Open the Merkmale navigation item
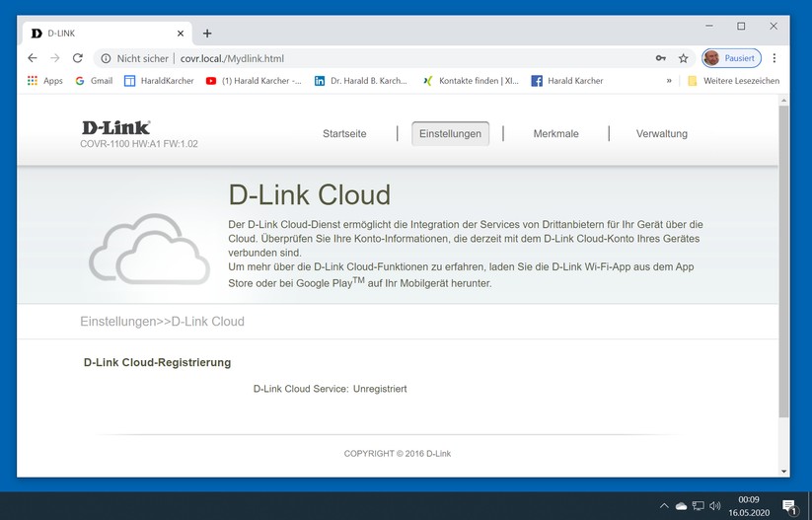Viewport: 812px width, 520px height. (555, 134)
